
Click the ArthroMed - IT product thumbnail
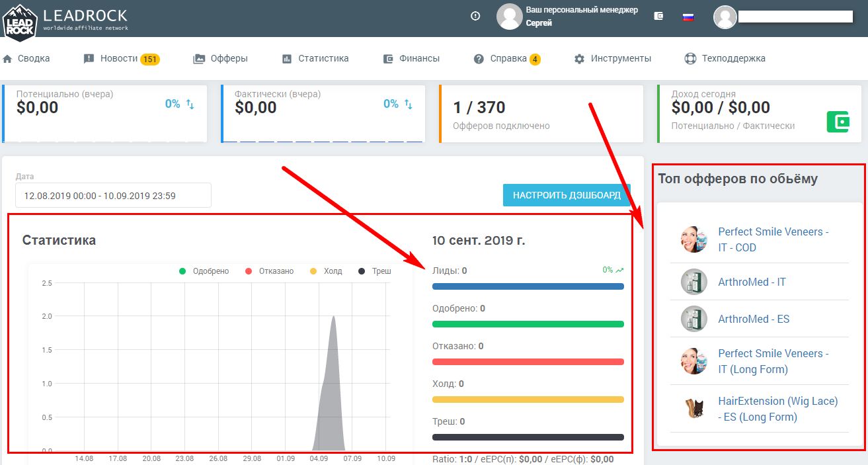[x=694, y=282]
